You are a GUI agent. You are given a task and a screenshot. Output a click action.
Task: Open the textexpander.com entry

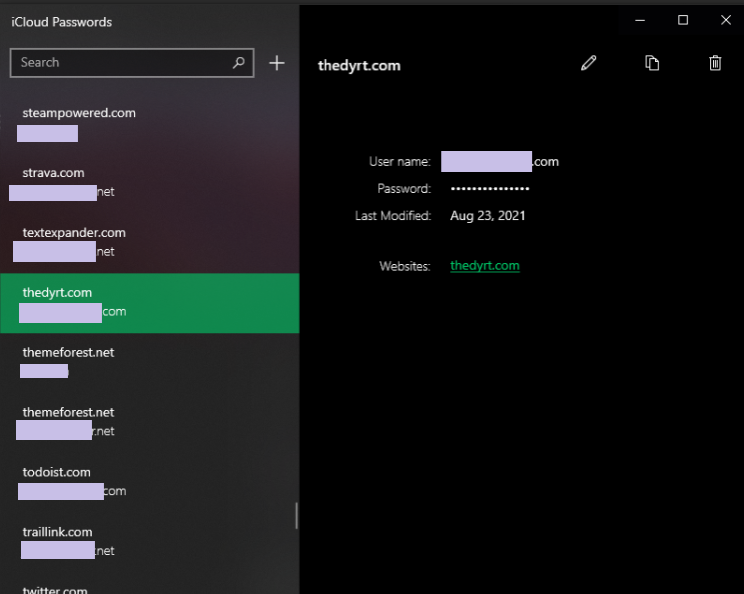pos(149,243)
